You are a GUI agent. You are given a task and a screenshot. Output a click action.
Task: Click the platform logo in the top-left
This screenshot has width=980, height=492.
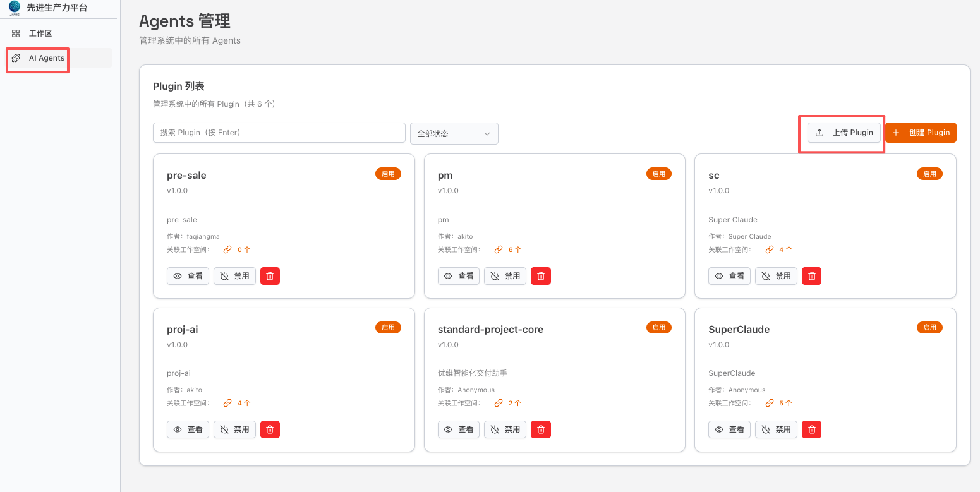click(15, 8)
